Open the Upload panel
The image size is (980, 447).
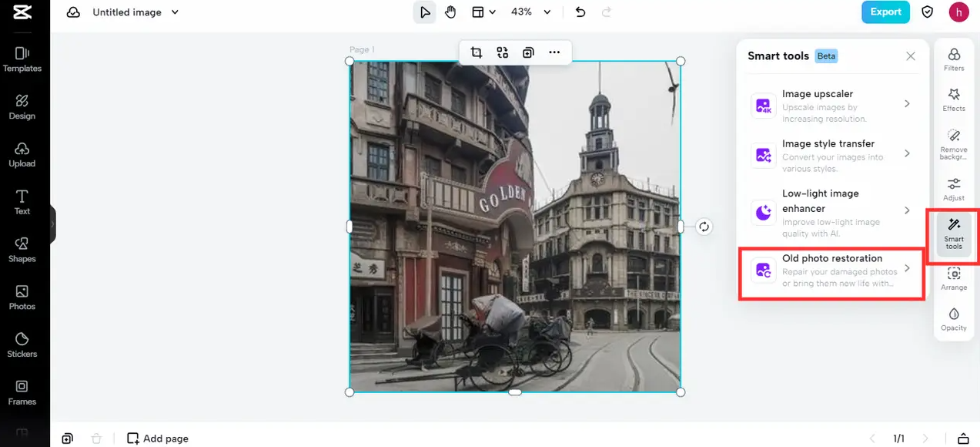[22, 154]
